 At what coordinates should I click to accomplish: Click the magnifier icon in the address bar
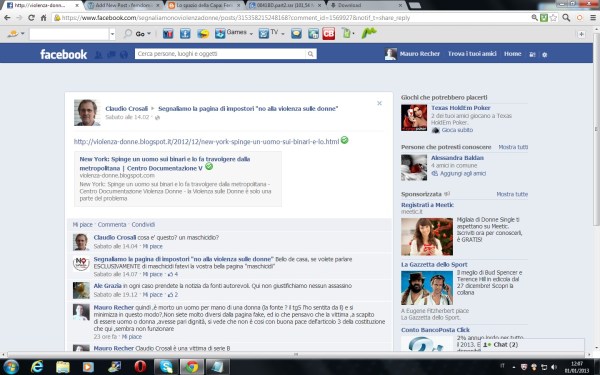[x=535, y=18]
